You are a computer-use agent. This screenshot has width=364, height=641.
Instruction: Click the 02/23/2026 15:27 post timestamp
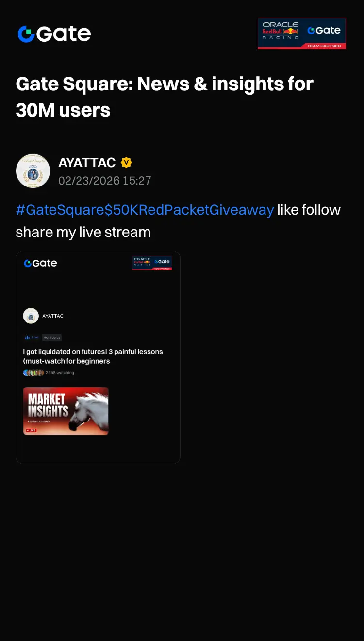click(105, 181)
